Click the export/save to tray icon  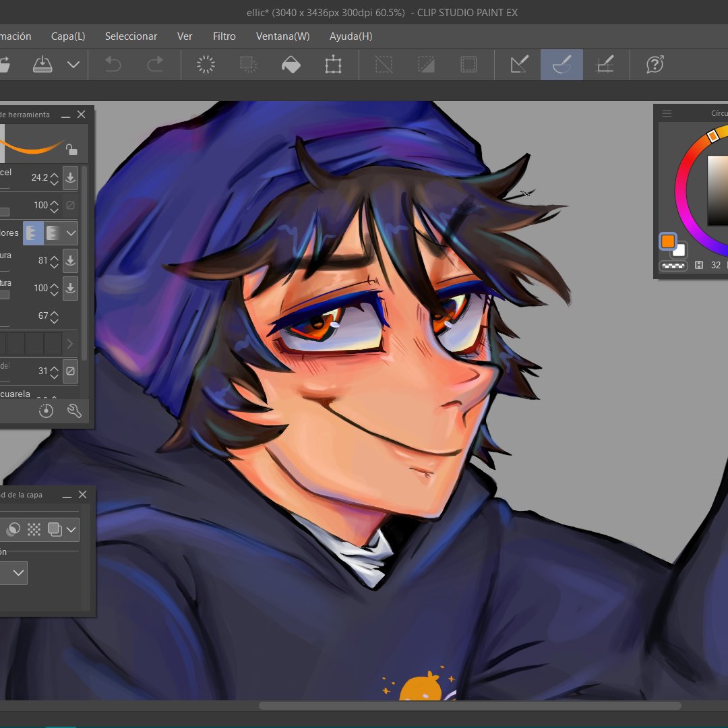coord(42,65)
